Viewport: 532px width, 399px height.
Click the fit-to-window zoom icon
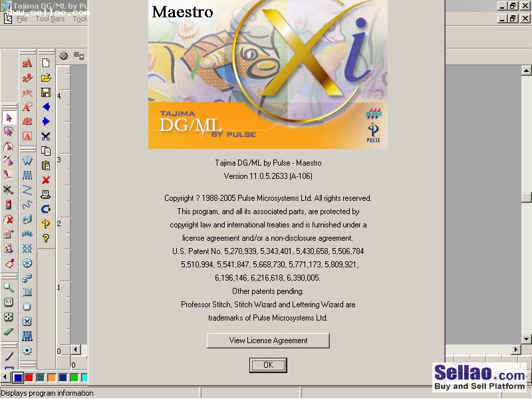coord(9,317)
